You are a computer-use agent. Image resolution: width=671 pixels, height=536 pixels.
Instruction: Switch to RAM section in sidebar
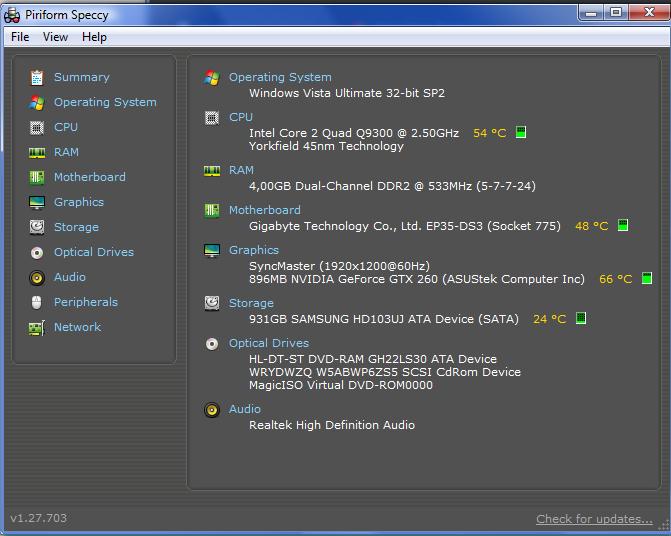(x=66, y=152)
